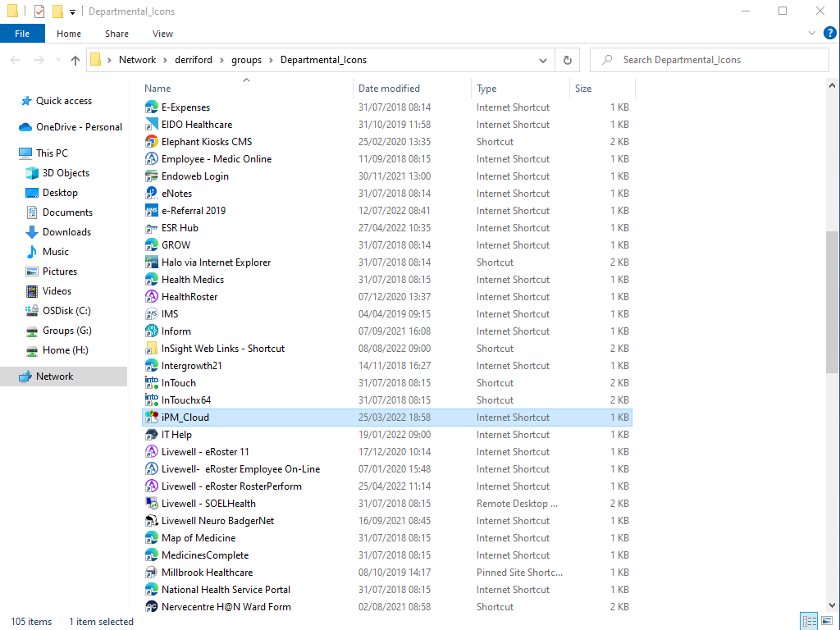Expand the chevron after Network in breadcrumb

pos(165,60)
